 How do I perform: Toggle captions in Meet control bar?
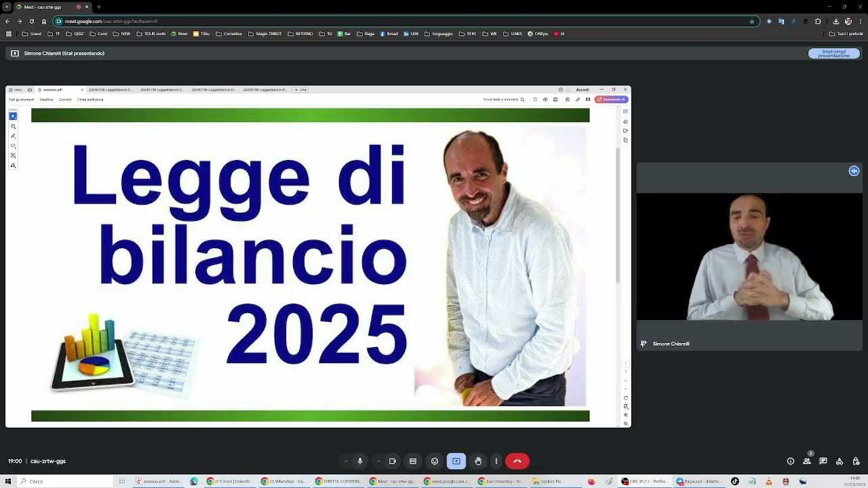413,461
